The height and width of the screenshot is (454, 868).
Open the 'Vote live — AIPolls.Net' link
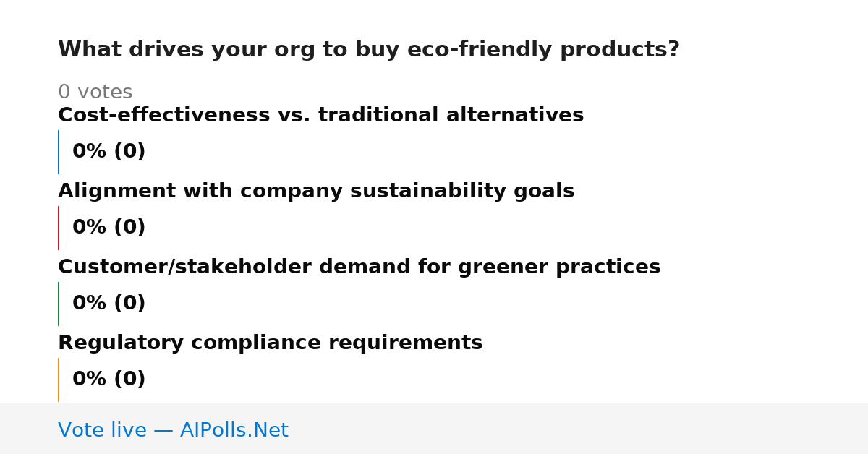pyautogui.click(x=173, y=431)
